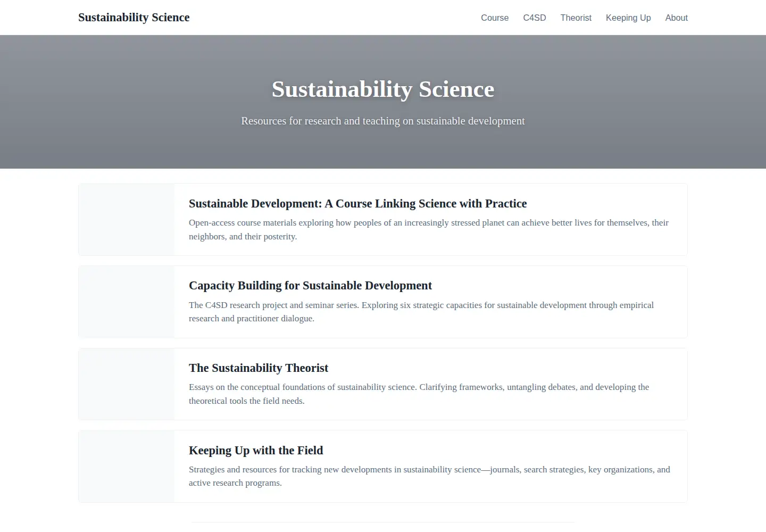
Task: Click the description starting 'Open-access course materials'
Action: tap(429, 229)
